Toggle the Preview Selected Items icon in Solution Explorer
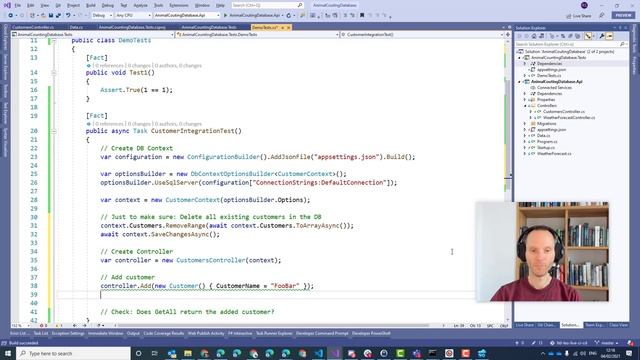Viewport: 640px width, 360px height. pos(609,36)
